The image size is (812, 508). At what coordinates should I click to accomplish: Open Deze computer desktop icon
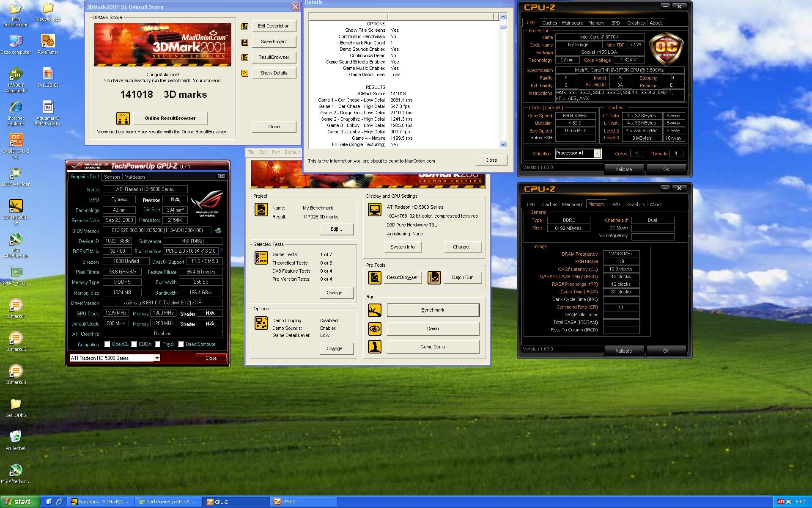pyautogui.click(x=16, y=44)
